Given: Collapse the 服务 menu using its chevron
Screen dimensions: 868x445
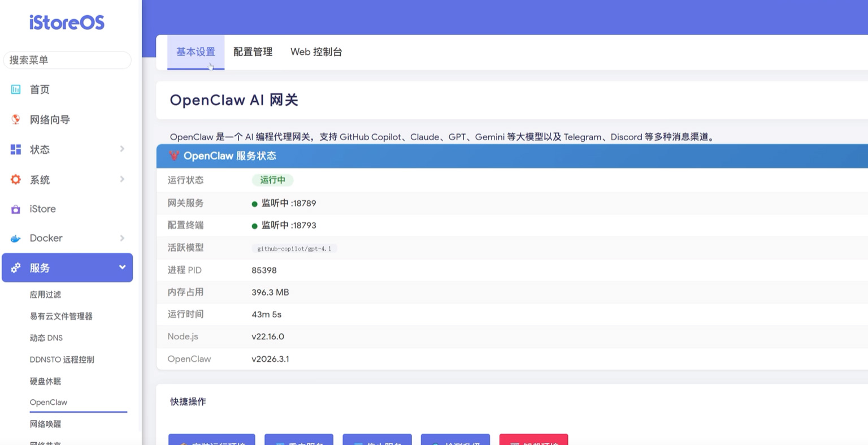Looking at the screenshot, I should [122, 267].
